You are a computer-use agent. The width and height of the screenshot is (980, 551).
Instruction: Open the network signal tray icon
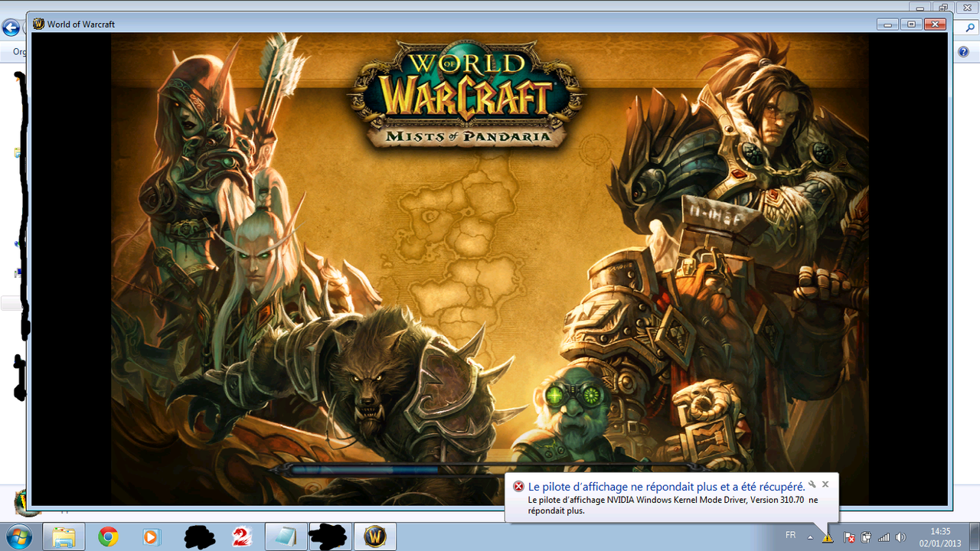coord(884,538)
